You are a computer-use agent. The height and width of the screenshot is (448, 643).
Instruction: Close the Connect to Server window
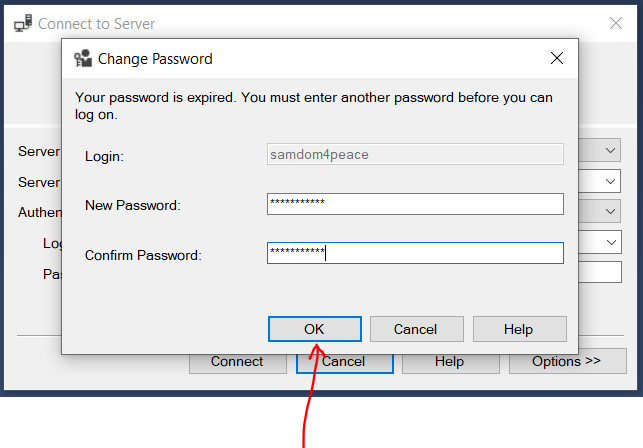[x=616, y=23]
